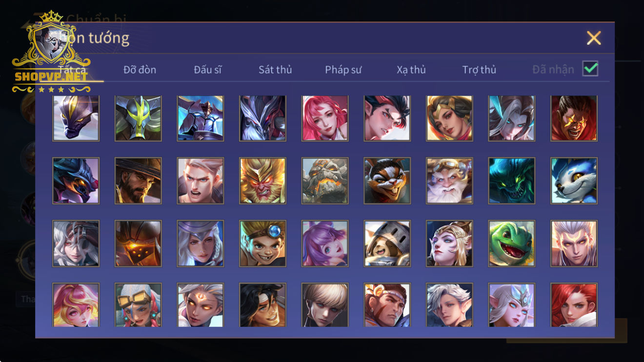This screenshot has height=362, width=644.
Task: Select the red-haired woman hero thumbnail
Action: point(574,305)
